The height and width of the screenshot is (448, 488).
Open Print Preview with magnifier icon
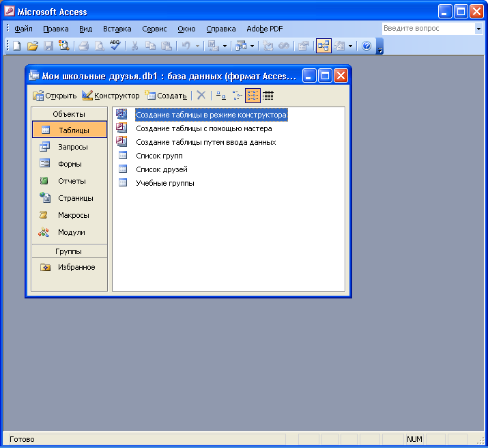tap(99, 46)
